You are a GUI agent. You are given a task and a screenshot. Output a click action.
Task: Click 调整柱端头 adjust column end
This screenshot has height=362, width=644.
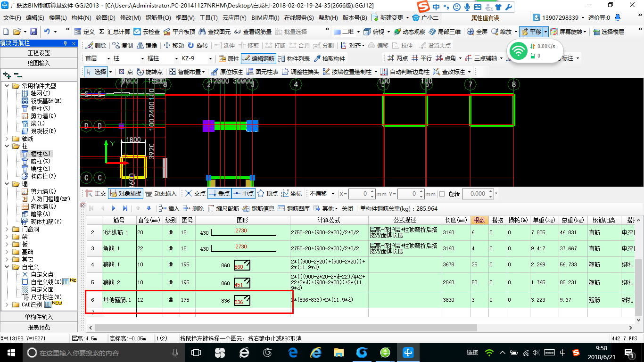pos(300,72)
